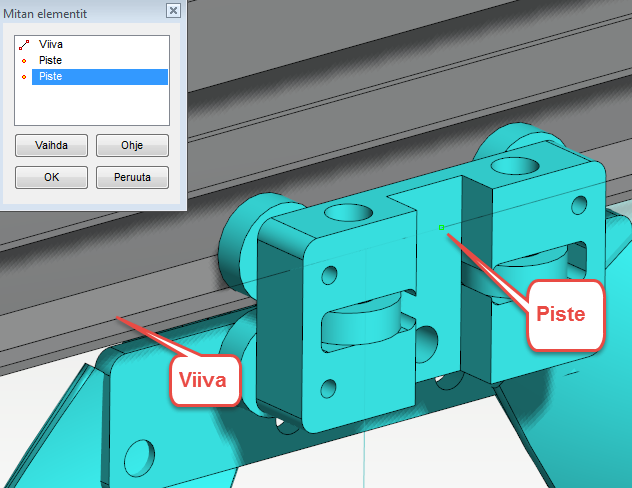The width and height of the screenshot is (632, 488).
Task: Confirm the dialog with OK
Action: pos(52,178)
